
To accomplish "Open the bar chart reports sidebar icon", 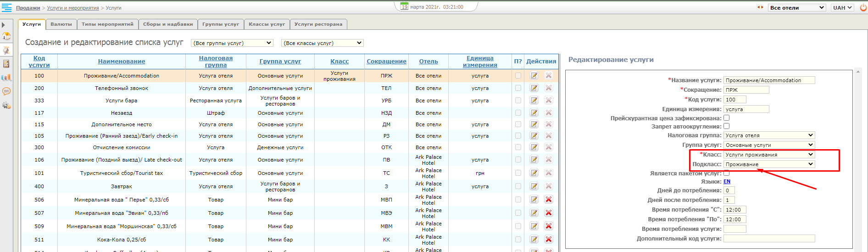I will point(6,78).
